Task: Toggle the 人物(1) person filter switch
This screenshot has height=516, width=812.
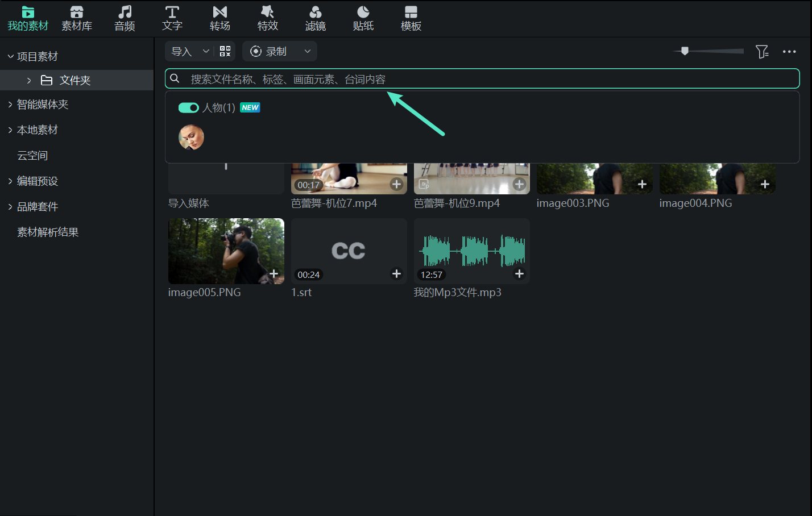Action: pos(188,107)
